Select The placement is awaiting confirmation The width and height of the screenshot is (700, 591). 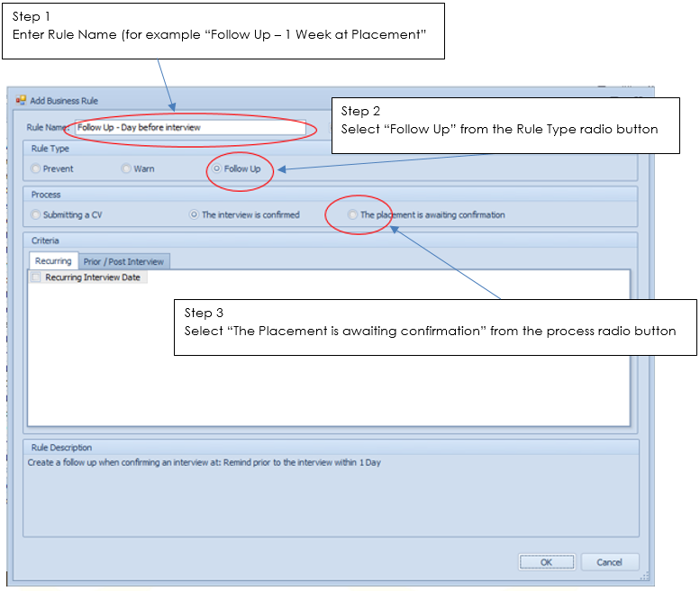pyautogui.click(x=352, y=215)
